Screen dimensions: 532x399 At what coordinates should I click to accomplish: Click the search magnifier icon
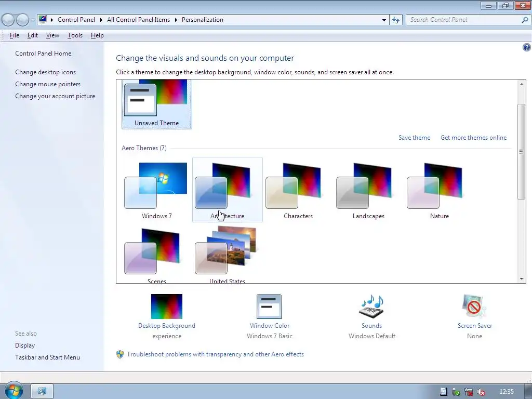525,20
